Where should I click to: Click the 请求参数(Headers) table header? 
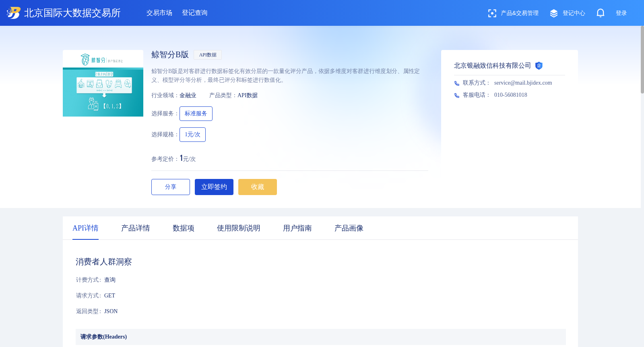pos(321,337)
